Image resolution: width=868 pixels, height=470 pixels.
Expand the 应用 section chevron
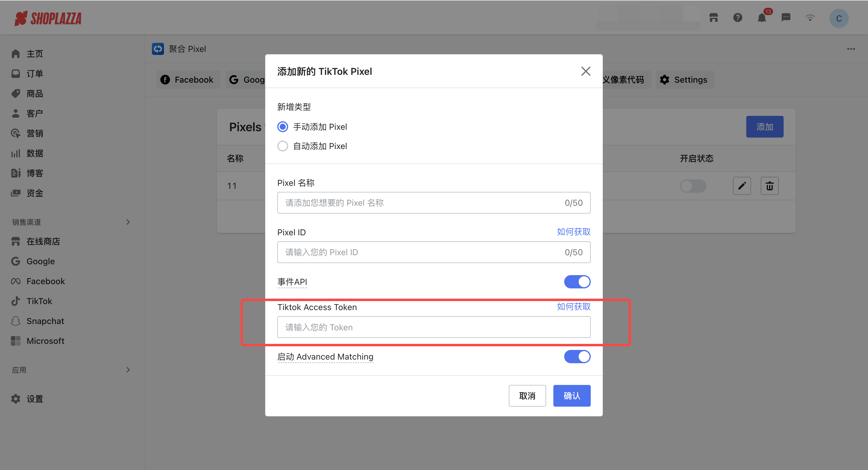(128, 370)
